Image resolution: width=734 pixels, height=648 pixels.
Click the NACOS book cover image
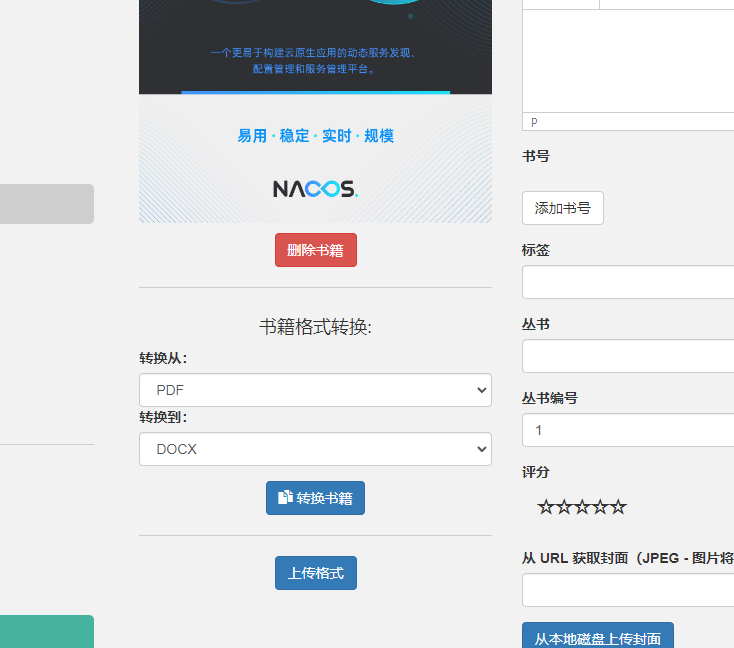[315, 111]
